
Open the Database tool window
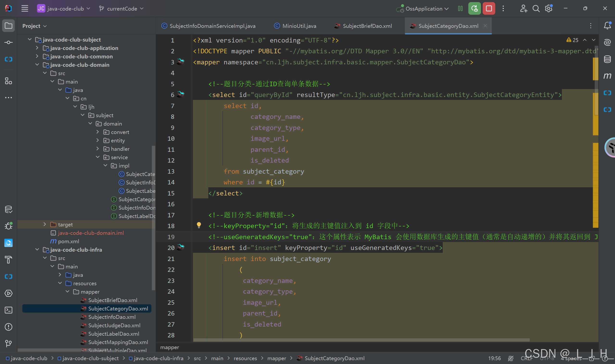click(607, 59)
